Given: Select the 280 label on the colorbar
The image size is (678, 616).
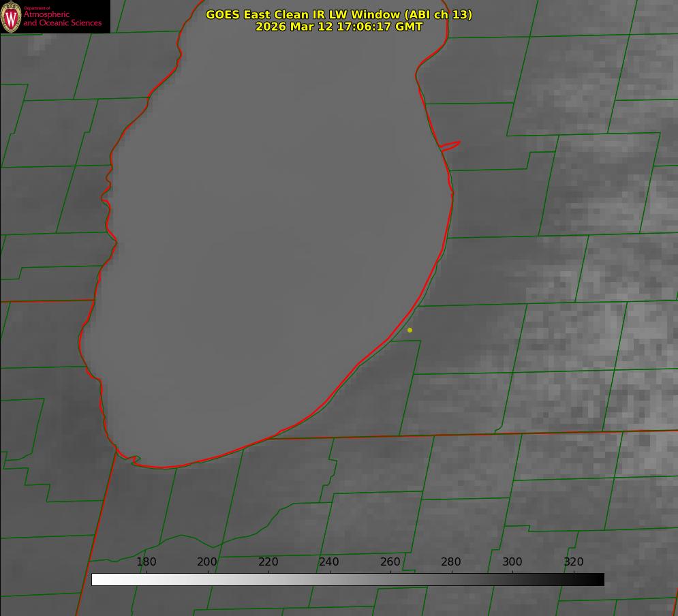Looking at the screenshot, I should point(451,561).
